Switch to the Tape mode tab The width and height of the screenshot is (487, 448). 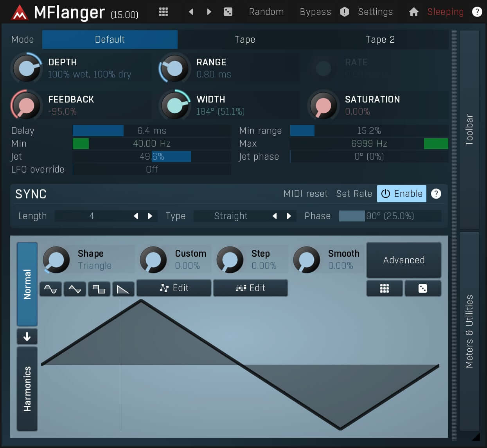pos(244,39)
